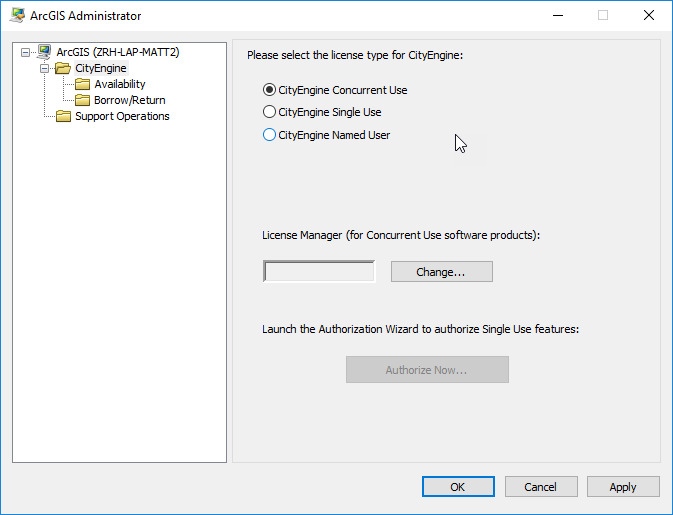Select CityEngine Concurrent Use radio option
673x515 pixels.
click(x=269, y=90)
